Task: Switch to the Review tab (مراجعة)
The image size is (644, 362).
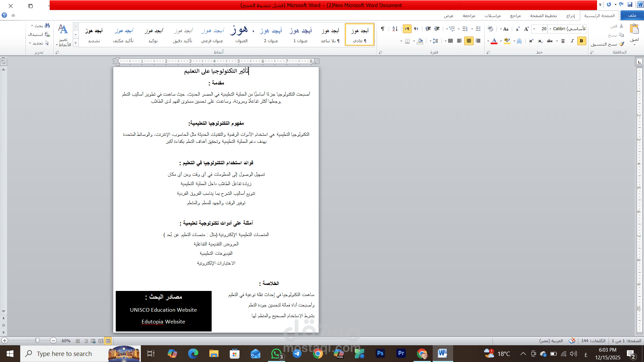Action: point(469,15)
